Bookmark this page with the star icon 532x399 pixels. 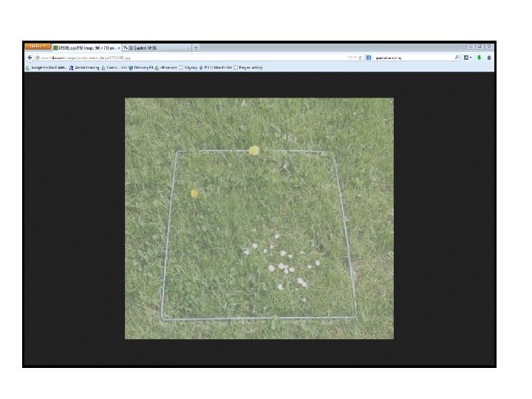coord(349,58)
